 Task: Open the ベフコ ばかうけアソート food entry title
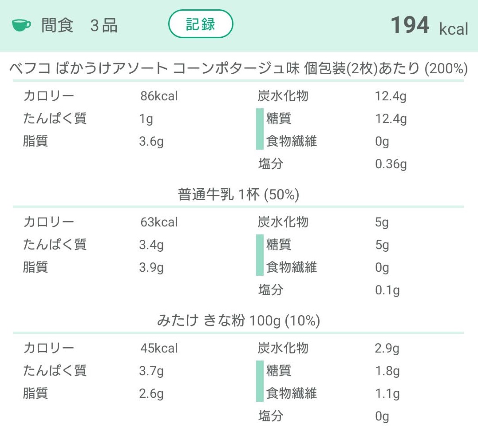[x=238, y=68]
